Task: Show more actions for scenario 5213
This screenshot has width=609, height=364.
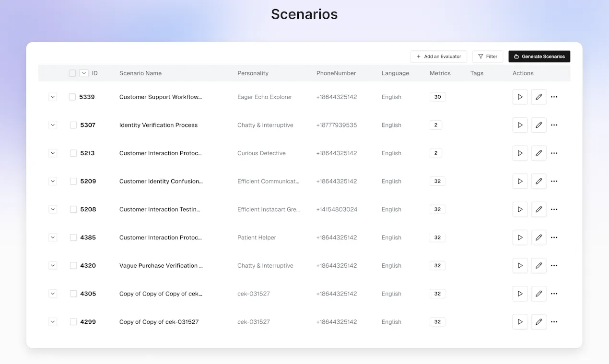Action: tap(554, 153)
